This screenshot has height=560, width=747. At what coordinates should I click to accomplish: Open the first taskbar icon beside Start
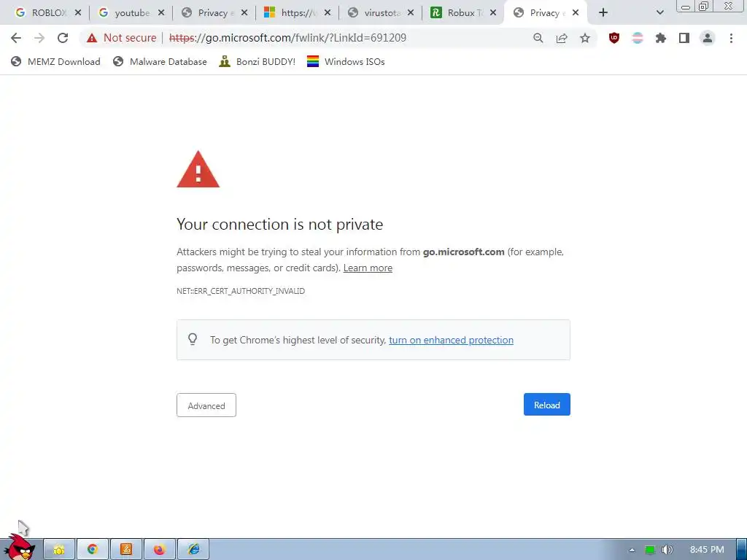(x=59, y=550)
